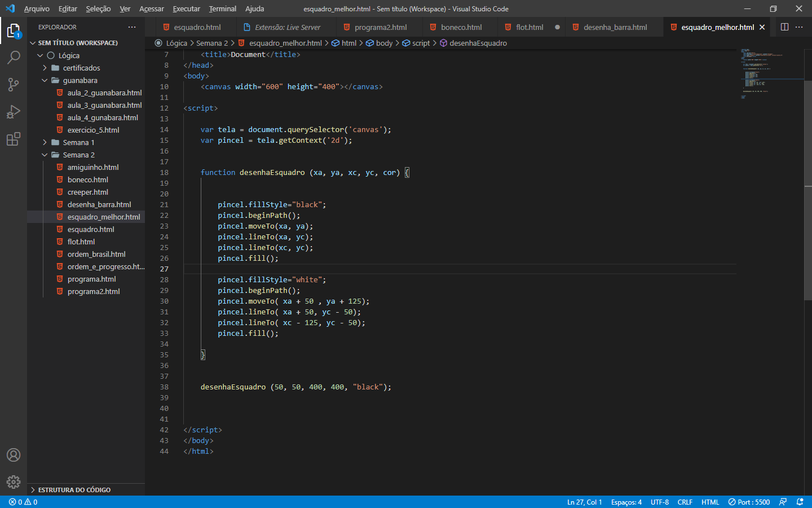Open Run and Debug view icon

[x=14, y=112]
